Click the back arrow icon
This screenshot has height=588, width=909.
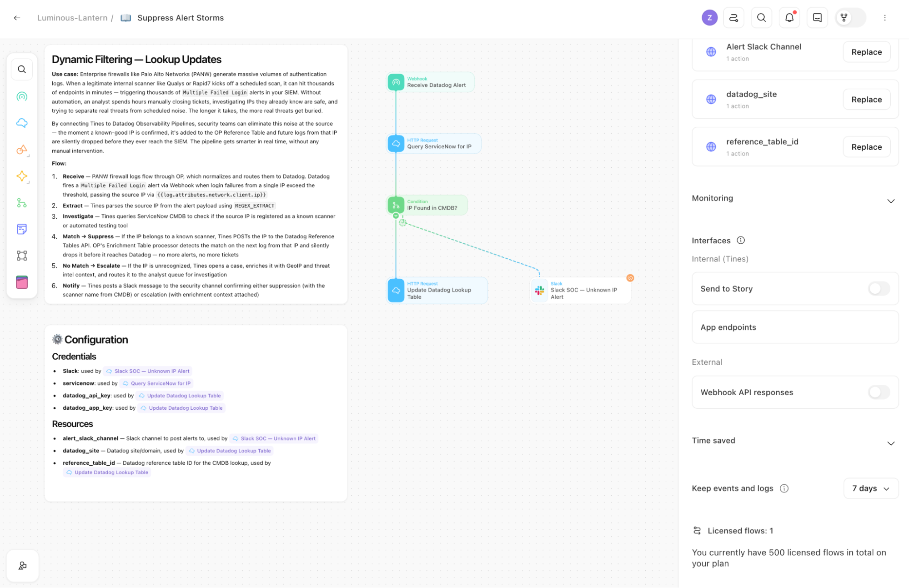[17, 18]
